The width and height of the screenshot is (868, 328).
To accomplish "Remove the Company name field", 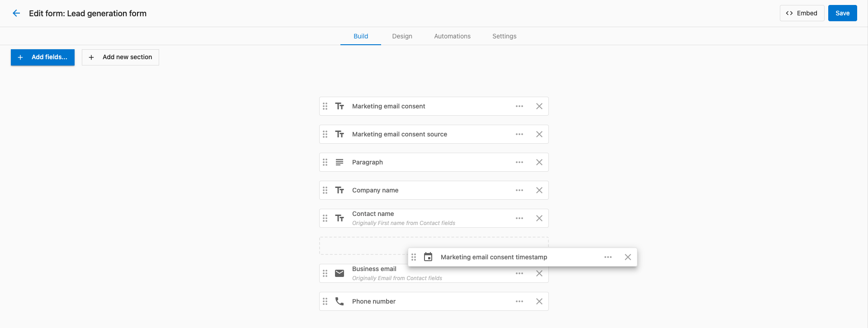I will [539, 190].
